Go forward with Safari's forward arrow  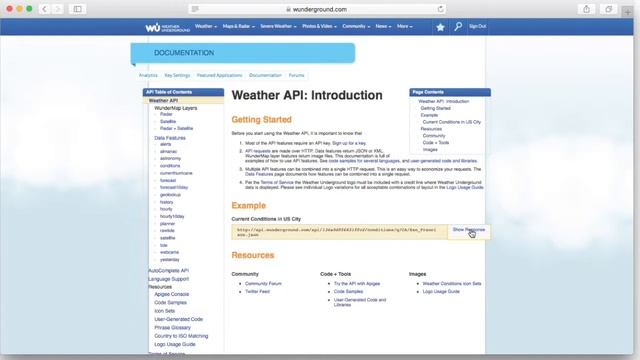[x=58, y=9]
